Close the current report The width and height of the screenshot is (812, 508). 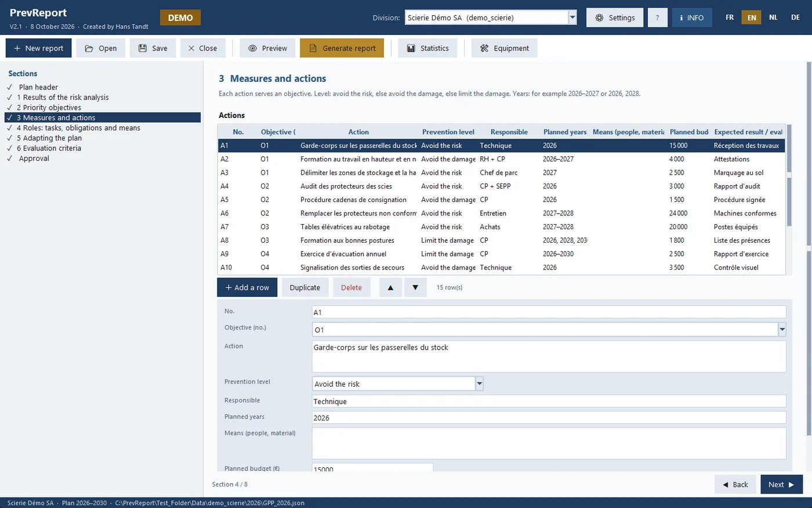pos(202,48)
